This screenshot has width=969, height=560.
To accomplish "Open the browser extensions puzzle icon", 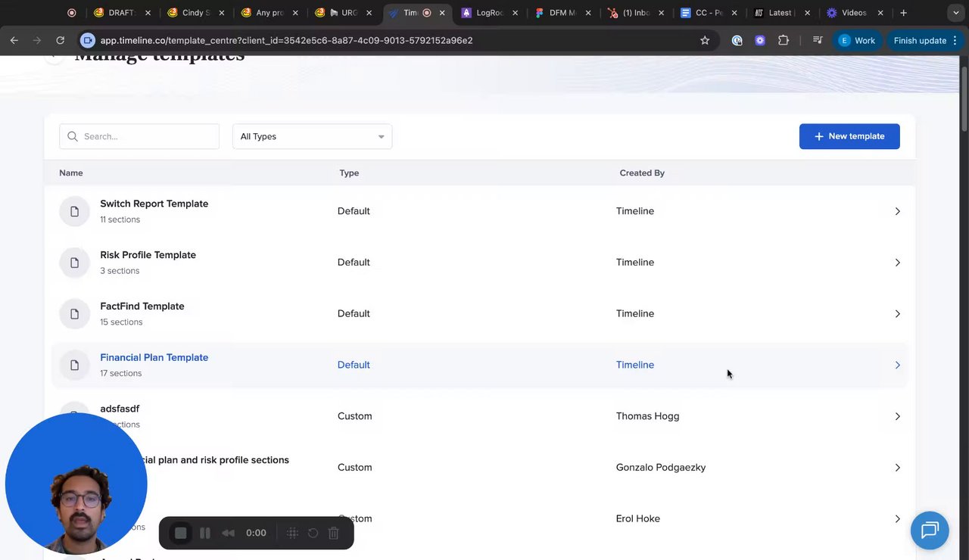I will tap(784, 40).
